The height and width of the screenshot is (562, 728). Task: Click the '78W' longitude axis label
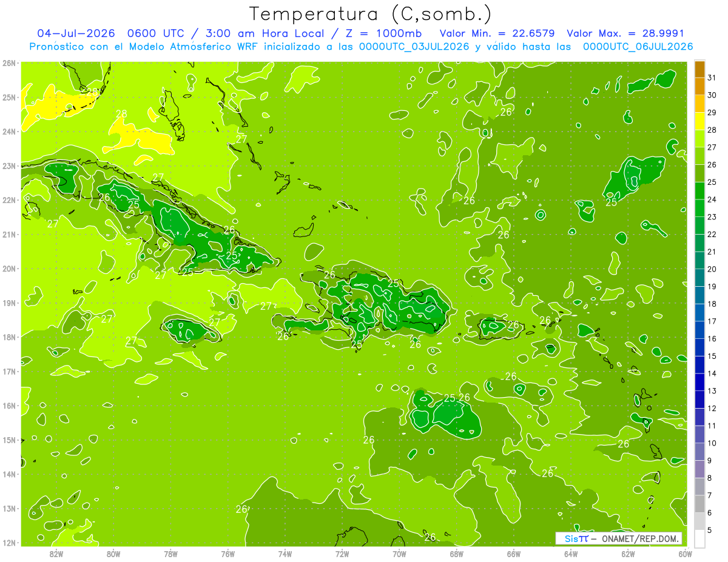pos(170,554)
